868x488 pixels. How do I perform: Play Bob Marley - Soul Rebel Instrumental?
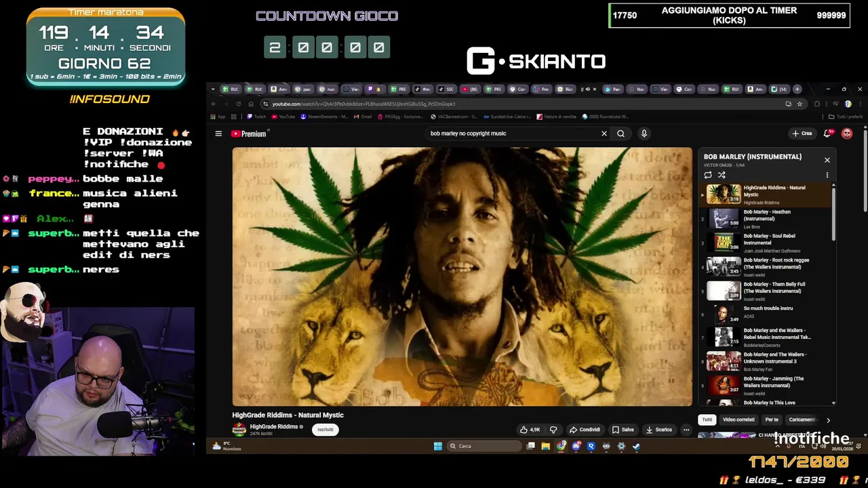766,243
